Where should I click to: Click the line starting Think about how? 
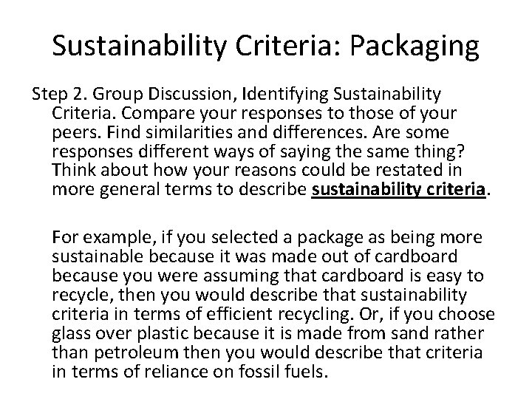click(x=257, y=170)
